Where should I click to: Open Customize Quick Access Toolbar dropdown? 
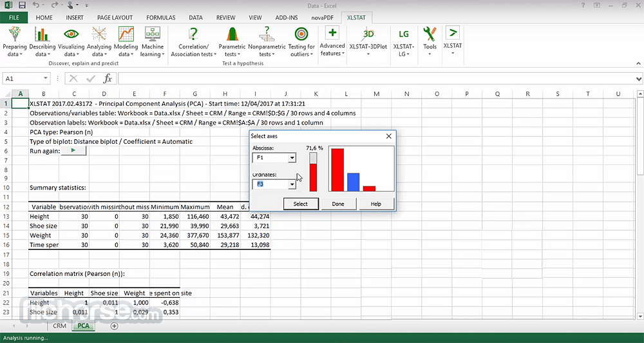click(87, 6)
